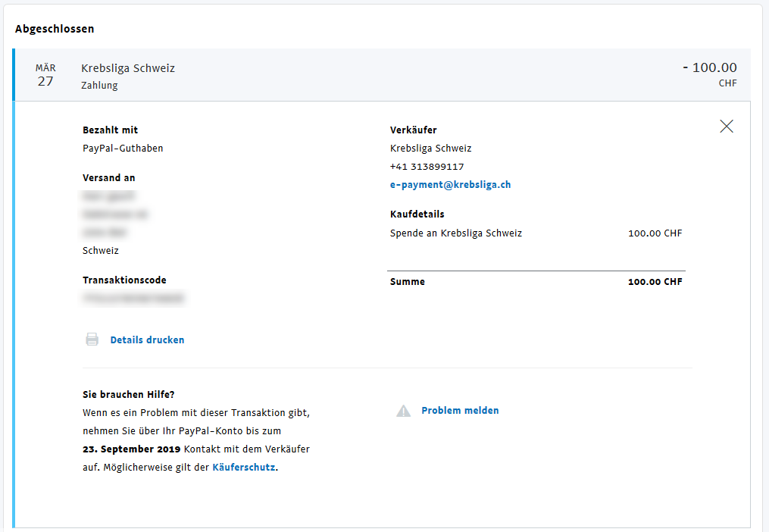Open the Käuferschutz link
769x532 pixels.
tap(244, 468)
